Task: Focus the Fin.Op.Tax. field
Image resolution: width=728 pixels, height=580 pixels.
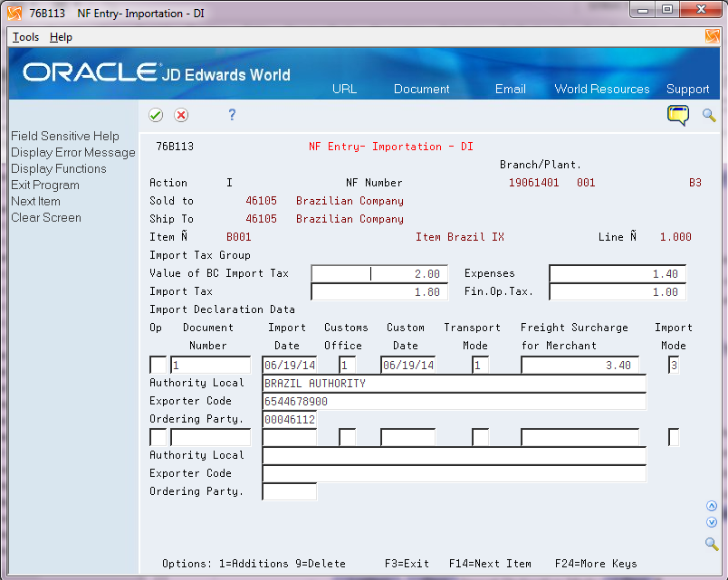Action: [617, 292]
